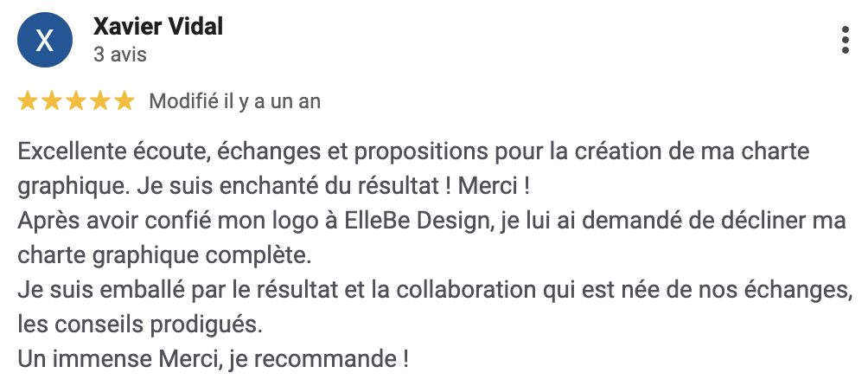
Task: Click the line "les conseils prodigués."
Action: (138, 323)
